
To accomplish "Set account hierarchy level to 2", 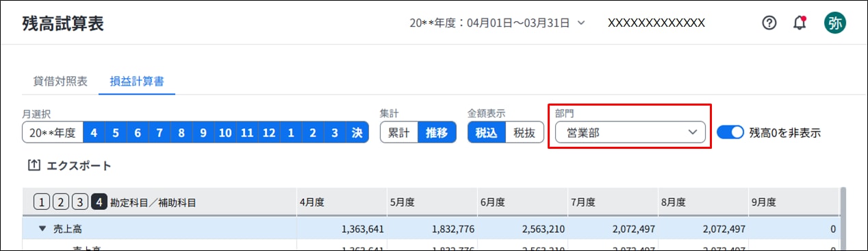I will click(60, 202).
